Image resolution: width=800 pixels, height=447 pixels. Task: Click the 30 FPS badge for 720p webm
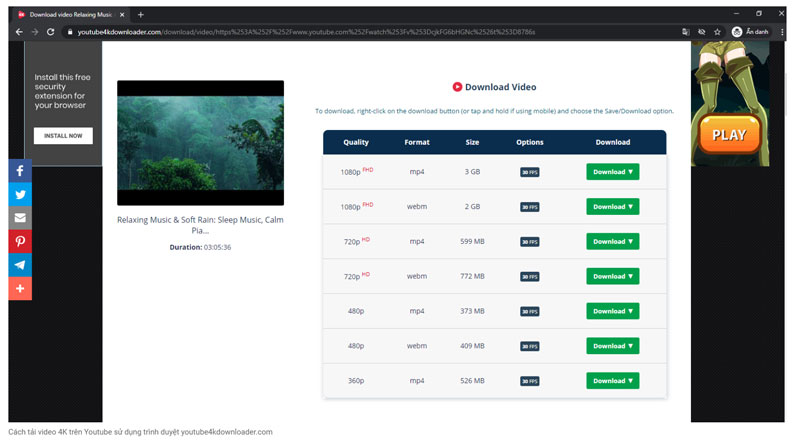point(530,277)
